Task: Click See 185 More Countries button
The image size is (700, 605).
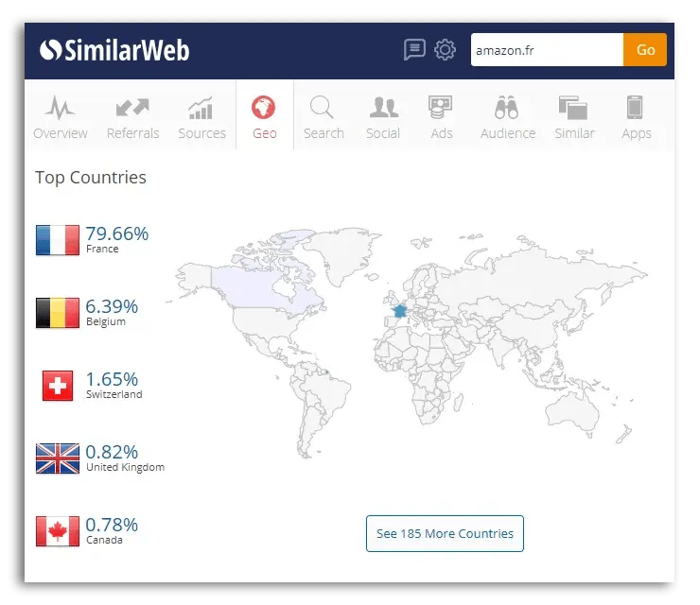Action: pyautogui.click(x=445, y=533)
